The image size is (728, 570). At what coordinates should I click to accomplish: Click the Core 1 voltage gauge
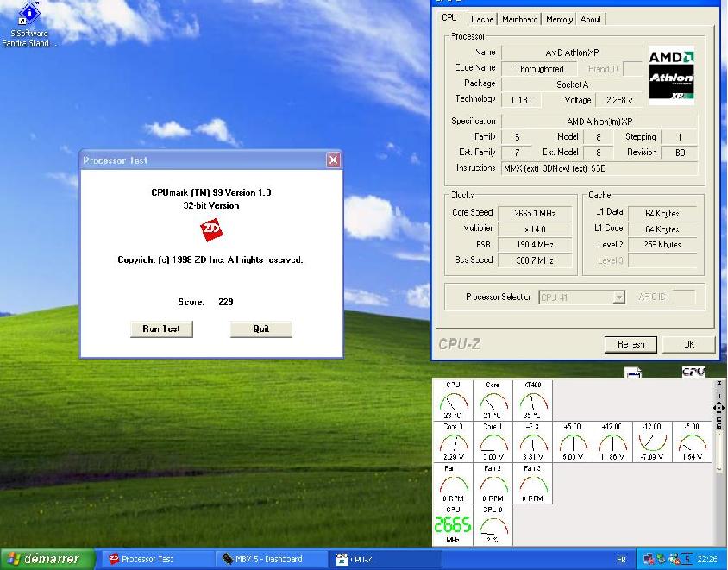click(493, 442)
